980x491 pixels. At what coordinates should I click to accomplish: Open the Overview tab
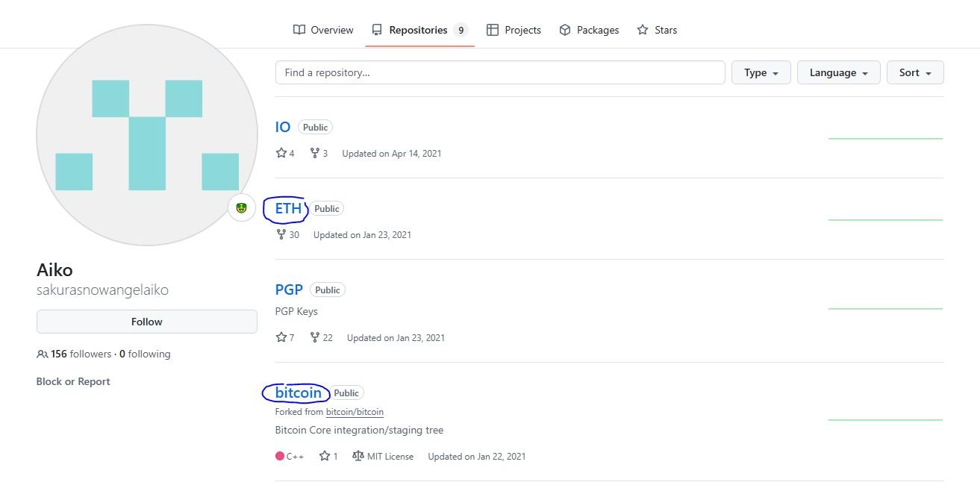(x=322, y=30)
